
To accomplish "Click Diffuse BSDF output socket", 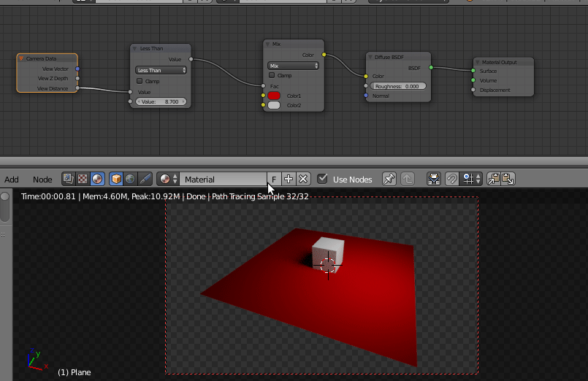I will [x=431, y=67].
